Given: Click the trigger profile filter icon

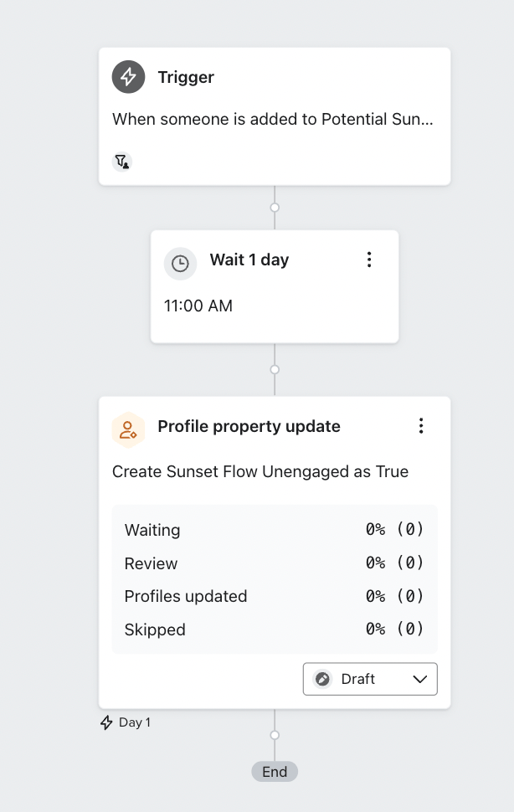Looking at the screenshot, I should pyautogui.click(x=122, y=162).
